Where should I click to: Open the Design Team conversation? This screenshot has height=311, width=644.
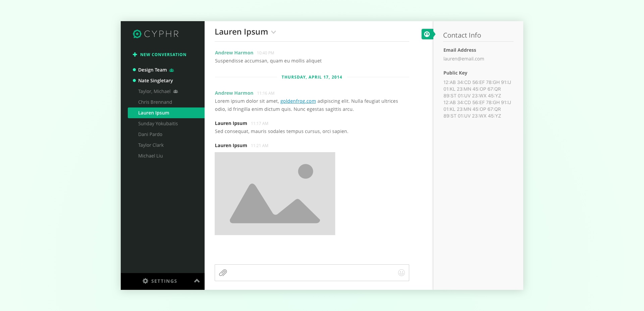[x=152, y=70]
